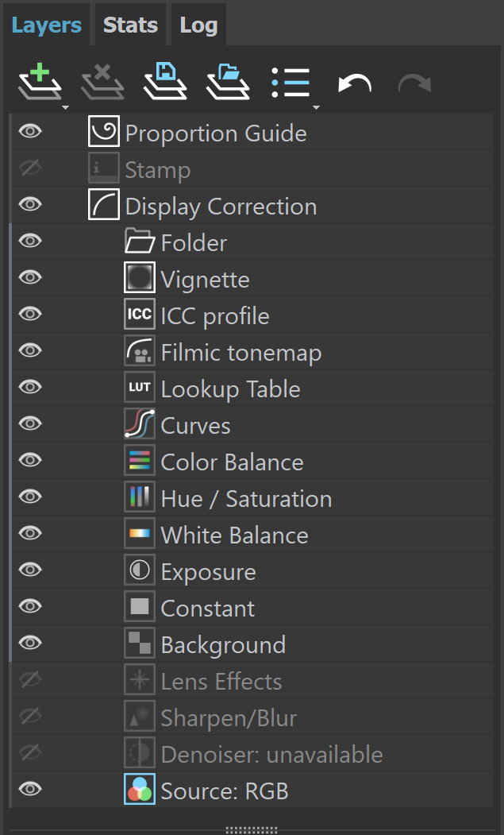Hide the Vignette layer with its eye
The height and width of the screenshot is (835, 504).
coord(30,277)
